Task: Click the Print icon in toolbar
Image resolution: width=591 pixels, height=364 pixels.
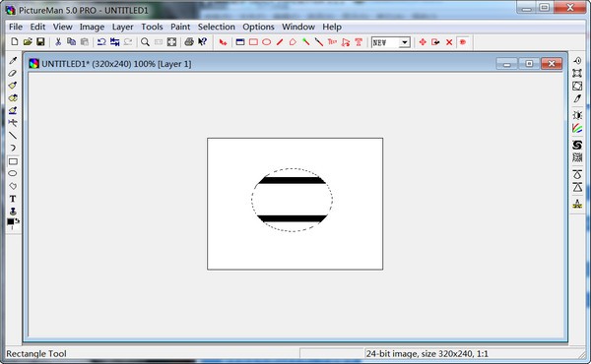Action: tap(189, 41)
